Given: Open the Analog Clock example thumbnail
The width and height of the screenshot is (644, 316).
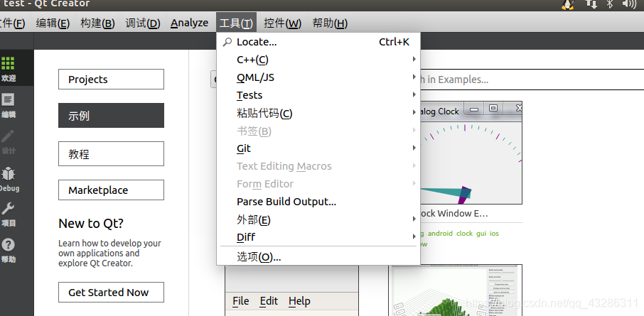Looking at the screenshot, I should (x=471, y=153).
